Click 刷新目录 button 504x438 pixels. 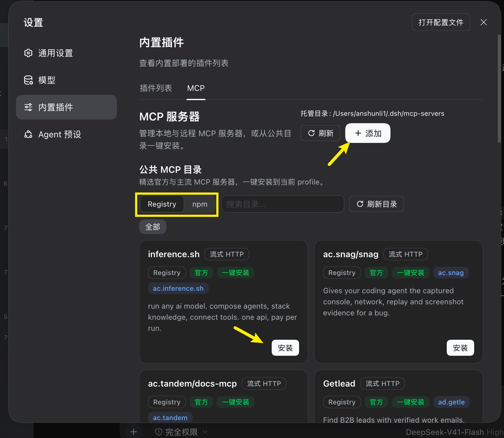(x=377, y=204)
